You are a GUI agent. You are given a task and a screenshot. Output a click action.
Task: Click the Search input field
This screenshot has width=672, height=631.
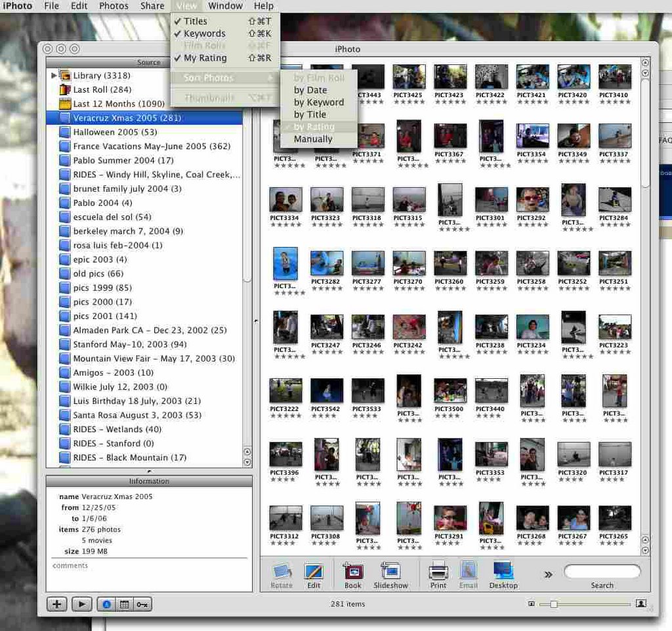pyautogui.click(x=602, y=571)
